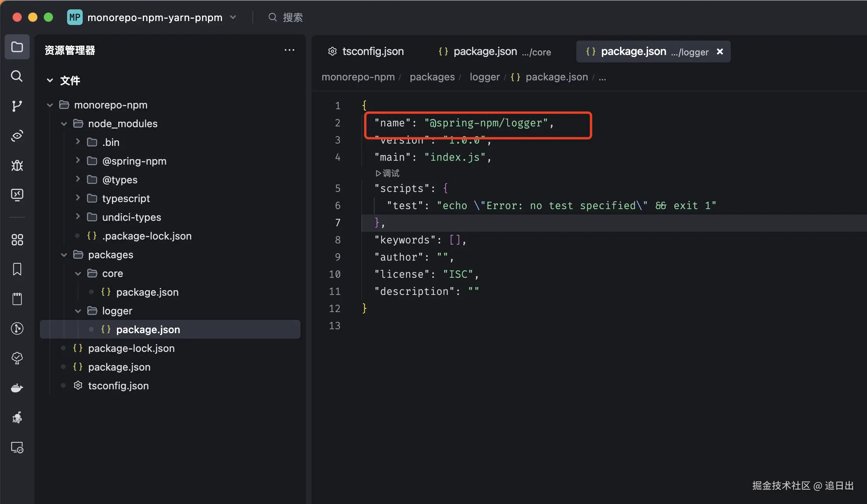
Task: Click the packages breadcrumb segment
Action: 432,77
